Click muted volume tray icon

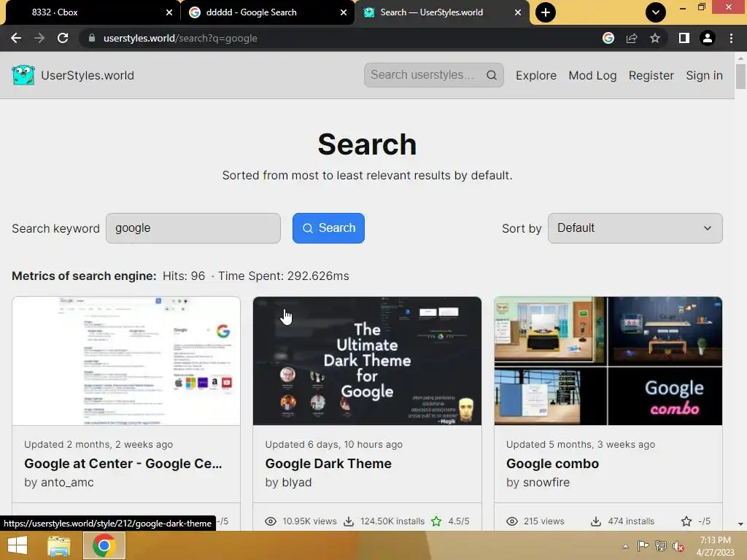point(678,546)
